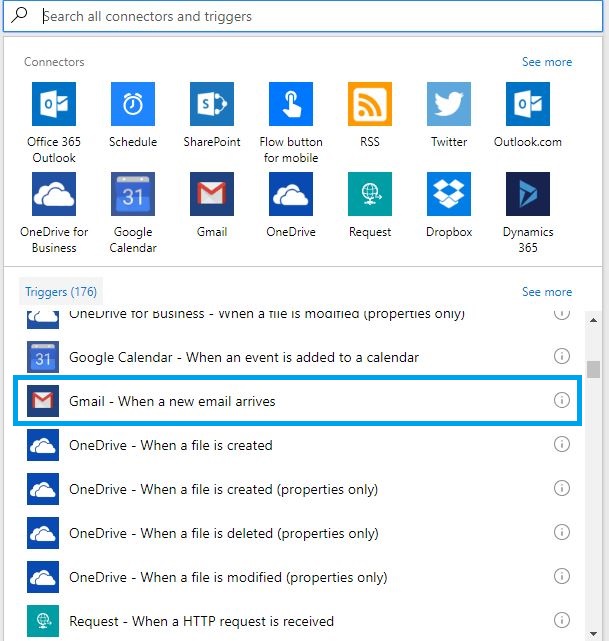Choose the Gmail connector icon

[212, 194]
